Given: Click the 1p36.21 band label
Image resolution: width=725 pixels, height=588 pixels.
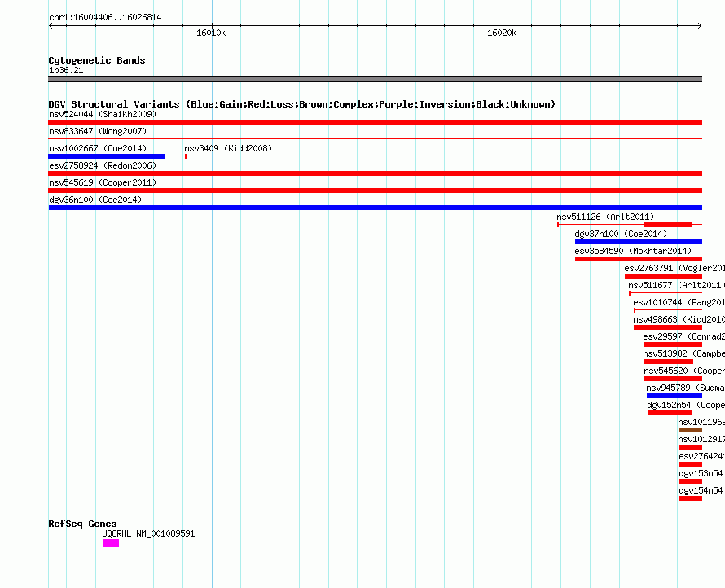Looking at the screenshot, I should pyautogui.click(x=66, y=70).
